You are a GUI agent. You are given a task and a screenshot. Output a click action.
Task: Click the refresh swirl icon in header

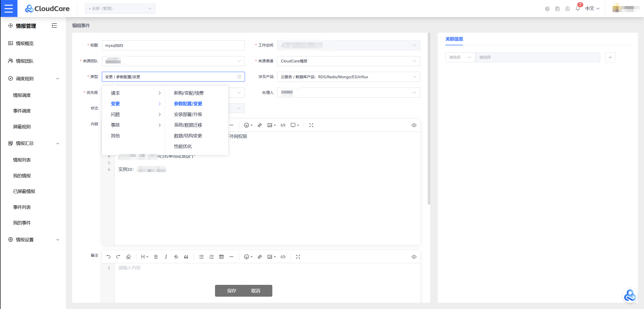tap(547, 9)
